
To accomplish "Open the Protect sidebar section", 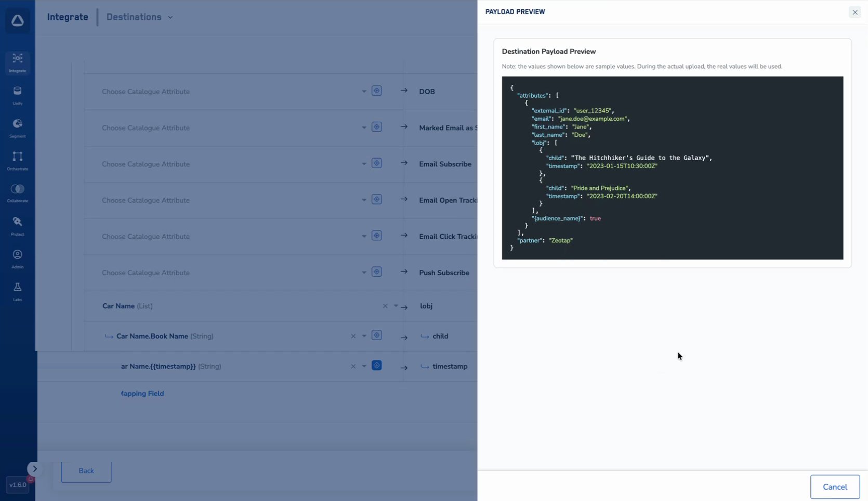I will point(17,226).
